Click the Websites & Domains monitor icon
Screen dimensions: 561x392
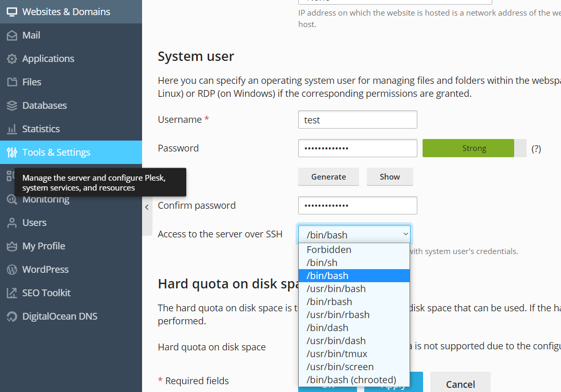(x=11, y=11)
